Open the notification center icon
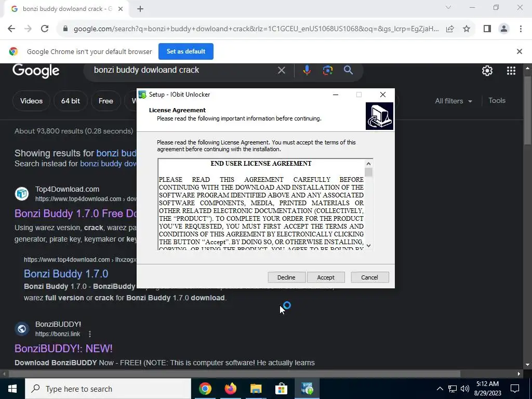 click(x=515, y=389)
